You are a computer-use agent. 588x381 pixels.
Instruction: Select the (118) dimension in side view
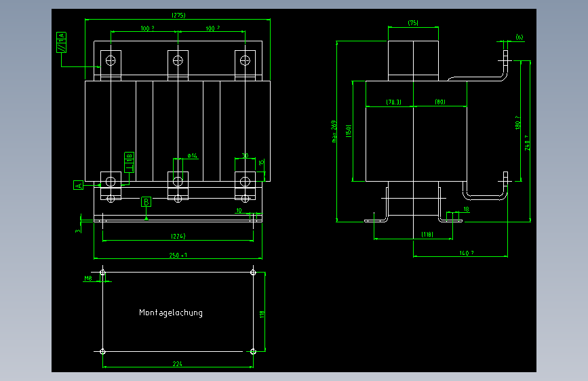coord(427,235)
